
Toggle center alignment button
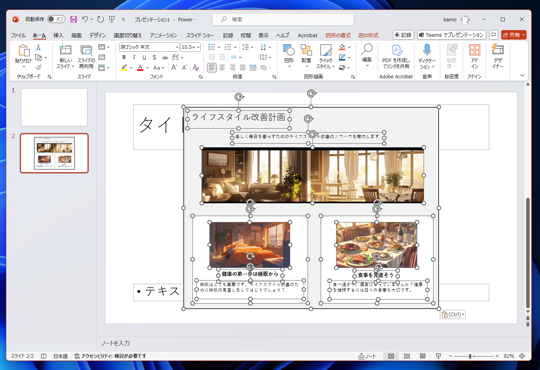tap(222, 68)
